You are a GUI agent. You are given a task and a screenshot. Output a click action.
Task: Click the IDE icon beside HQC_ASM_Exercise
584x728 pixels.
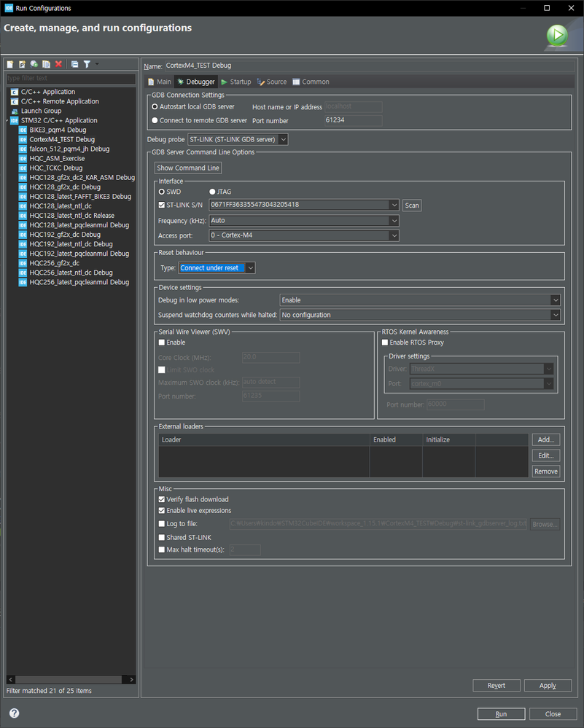(23, 158)
